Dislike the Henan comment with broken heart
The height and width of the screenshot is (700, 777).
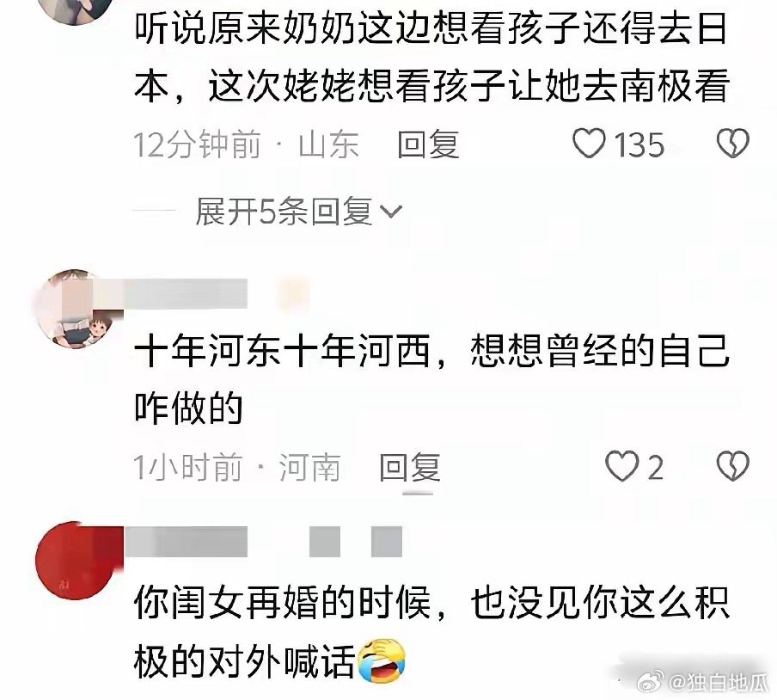(733, 466)
